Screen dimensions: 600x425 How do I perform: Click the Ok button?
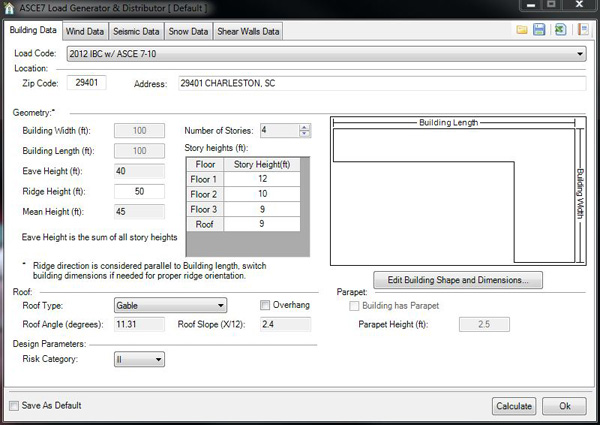[564, 406]
